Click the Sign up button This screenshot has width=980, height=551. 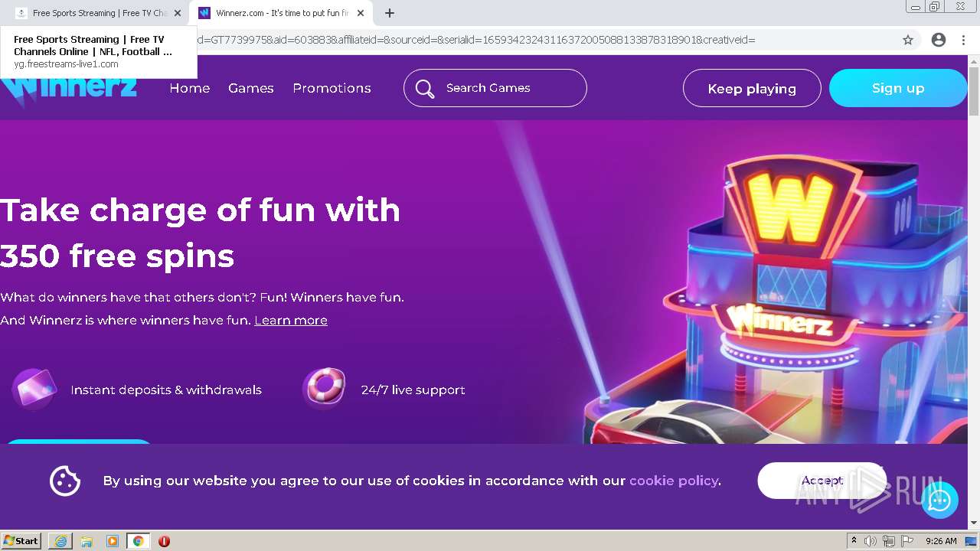point(898,88)
